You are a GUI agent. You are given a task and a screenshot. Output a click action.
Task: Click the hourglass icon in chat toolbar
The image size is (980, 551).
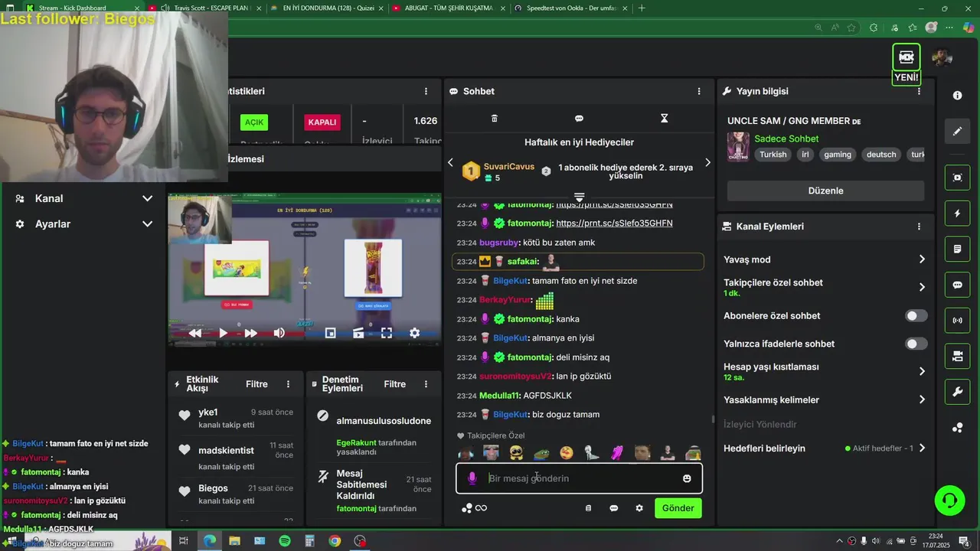click(664, 119)
